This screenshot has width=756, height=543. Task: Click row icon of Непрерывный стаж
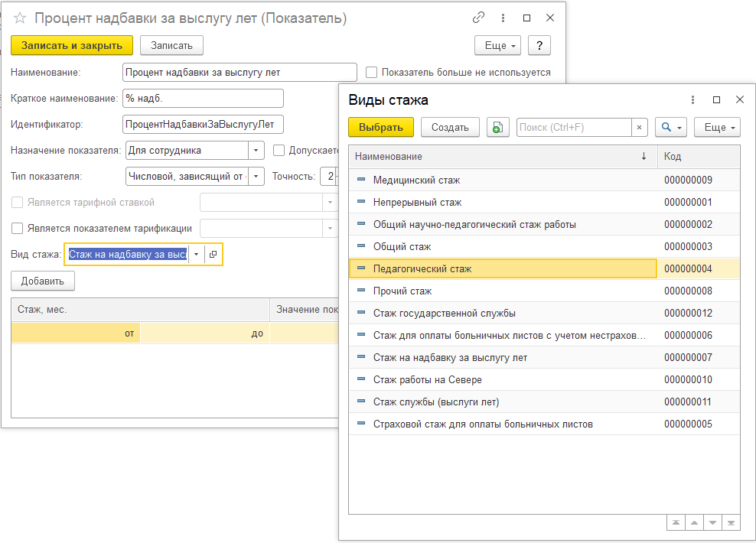click(x=361, y=201)
